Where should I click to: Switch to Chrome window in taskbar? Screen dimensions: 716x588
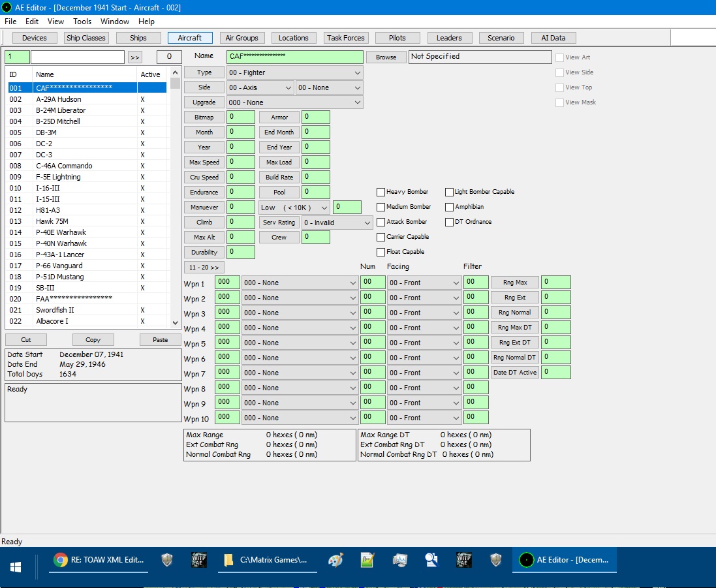[x=99, y=560]
